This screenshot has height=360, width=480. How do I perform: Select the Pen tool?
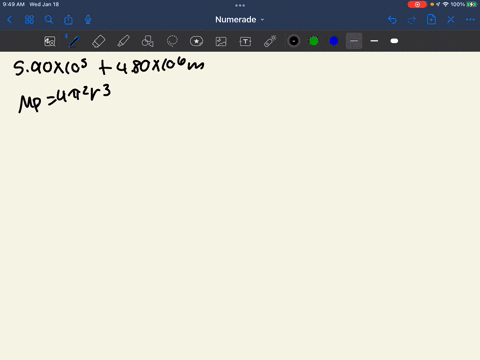click(x=74, y=41)
